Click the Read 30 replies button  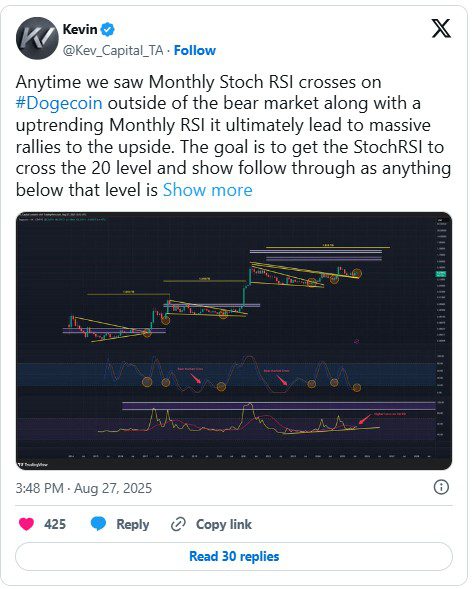pyautogui.click(x=234, y=556)
